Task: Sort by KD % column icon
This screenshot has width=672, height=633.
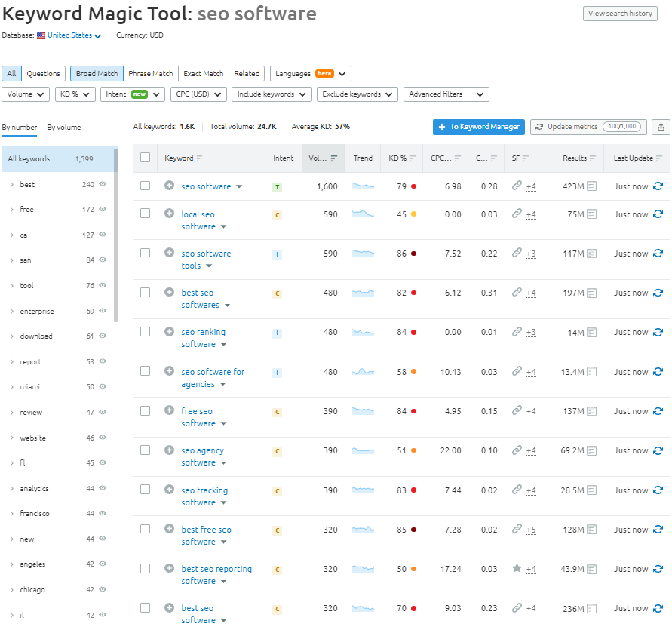Action: 413,158
